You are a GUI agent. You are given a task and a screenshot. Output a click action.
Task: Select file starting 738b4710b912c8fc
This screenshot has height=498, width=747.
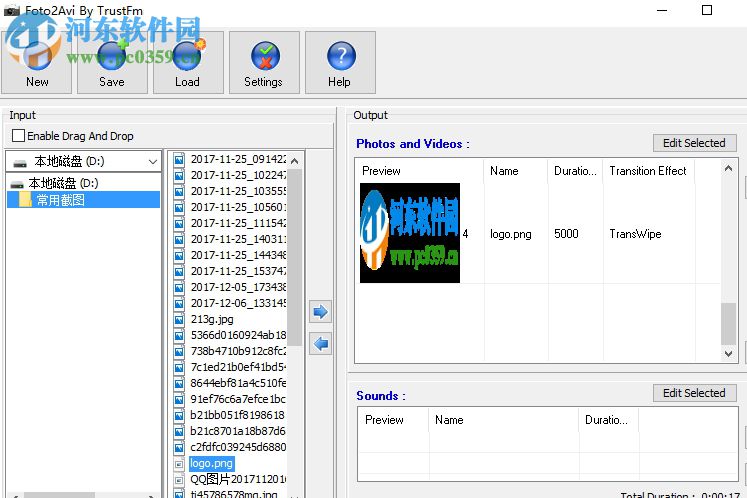(238, 351)
